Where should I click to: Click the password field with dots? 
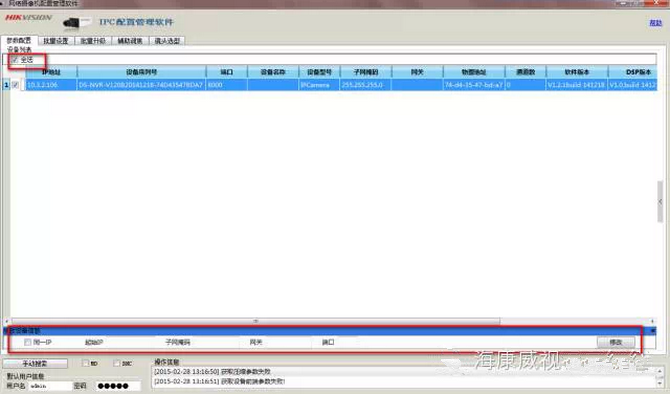118,386
